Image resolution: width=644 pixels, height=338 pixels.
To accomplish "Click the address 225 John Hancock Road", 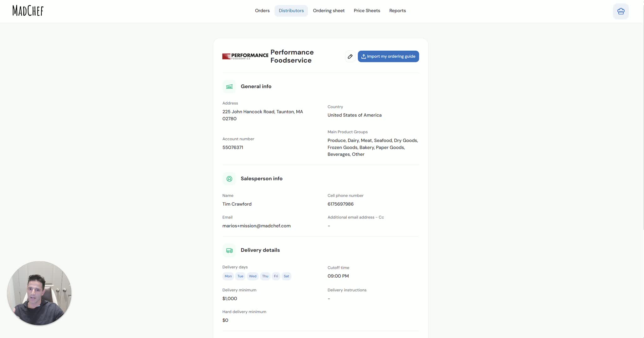I will pyautogui.click(x=263, y=115).
